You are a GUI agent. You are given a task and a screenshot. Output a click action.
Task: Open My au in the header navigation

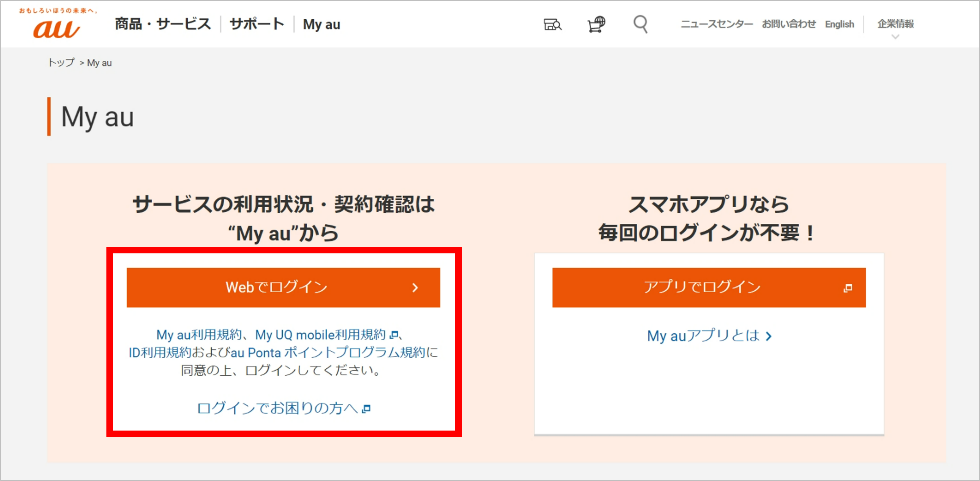tap(322, 25)
